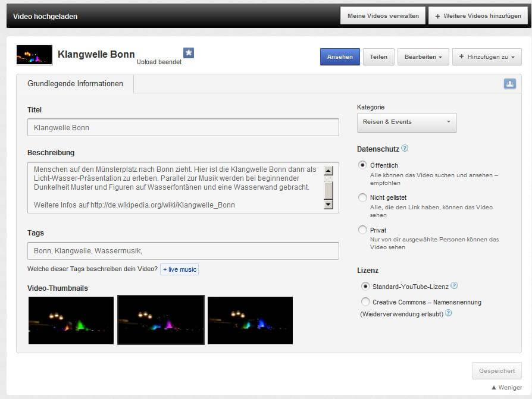Click the Lizenz section label
The height and width of the screenshot is (399, 532).
point(367,271)
